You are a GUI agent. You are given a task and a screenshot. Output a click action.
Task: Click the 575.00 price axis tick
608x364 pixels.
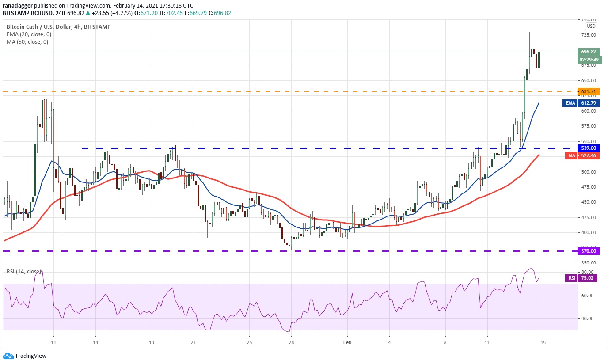click(x=589, y=126)
